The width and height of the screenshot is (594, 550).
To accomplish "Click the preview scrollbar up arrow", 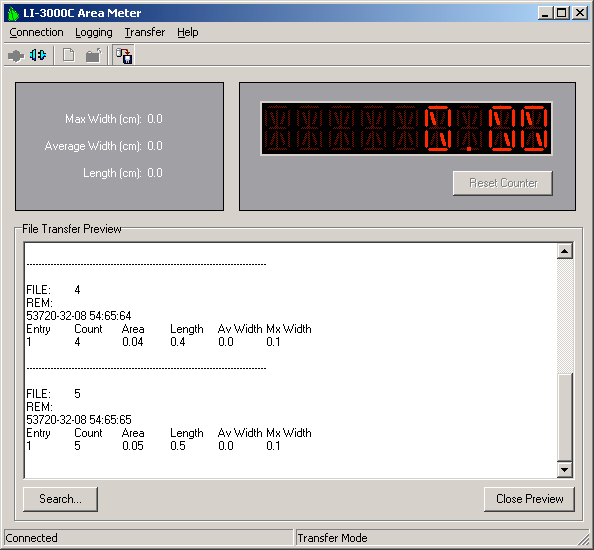I will [564, 251].
